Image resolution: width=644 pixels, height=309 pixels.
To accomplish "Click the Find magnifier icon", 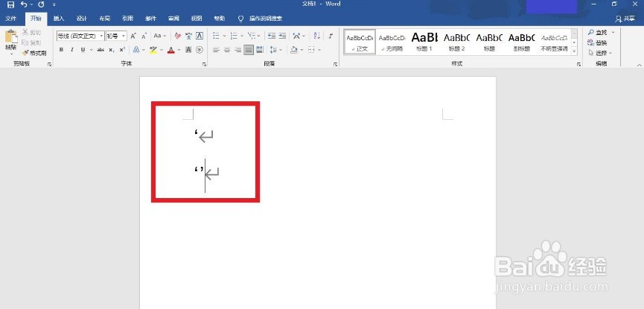I will point(590,33).
